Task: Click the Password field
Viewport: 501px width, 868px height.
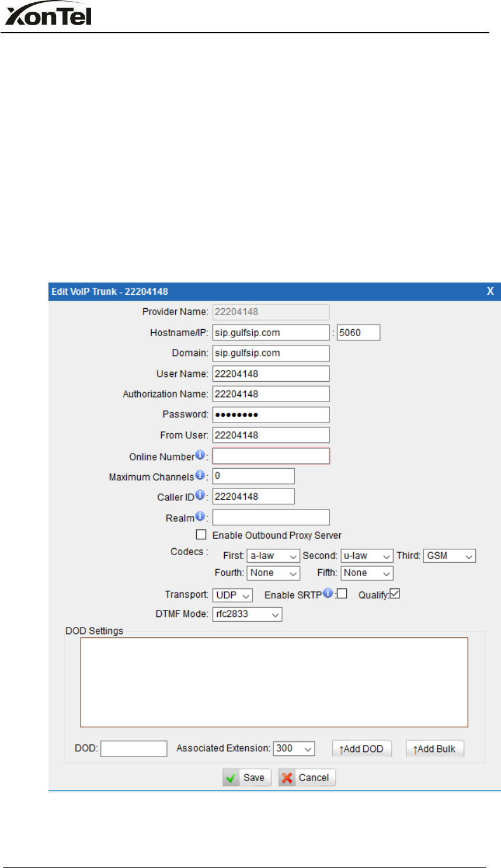Action: [x=271, y=414]
